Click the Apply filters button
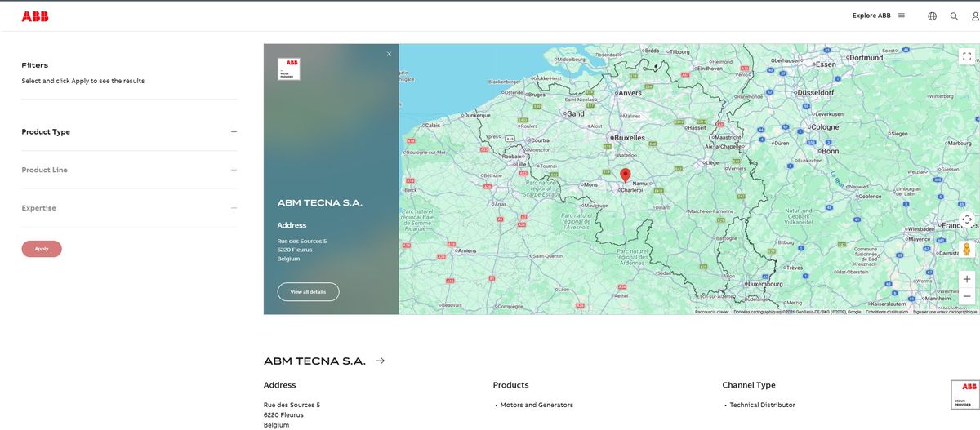This screenshot has height=430, width=980. (42, 249)
